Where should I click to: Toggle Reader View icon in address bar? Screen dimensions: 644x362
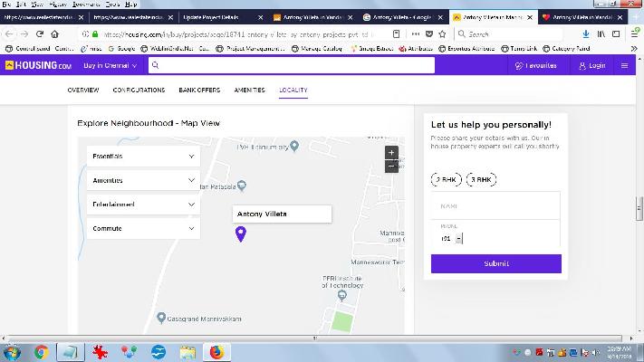396,34
